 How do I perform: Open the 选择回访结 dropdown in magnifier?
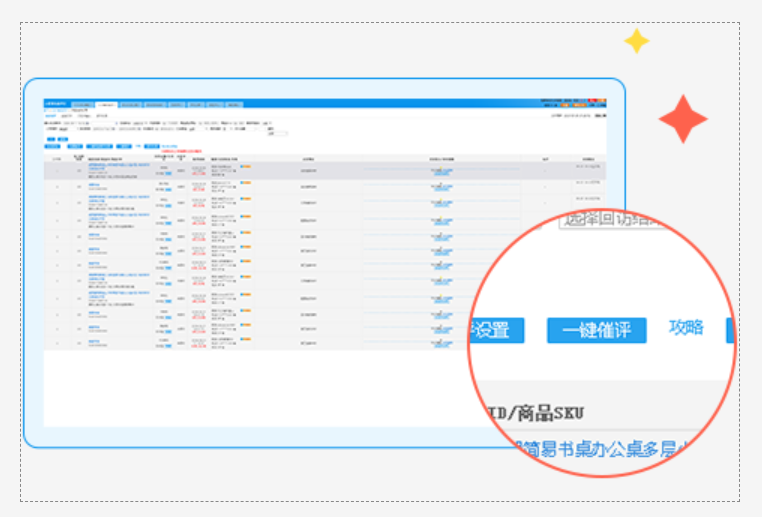pyautogui.click(x=612, y=221)
